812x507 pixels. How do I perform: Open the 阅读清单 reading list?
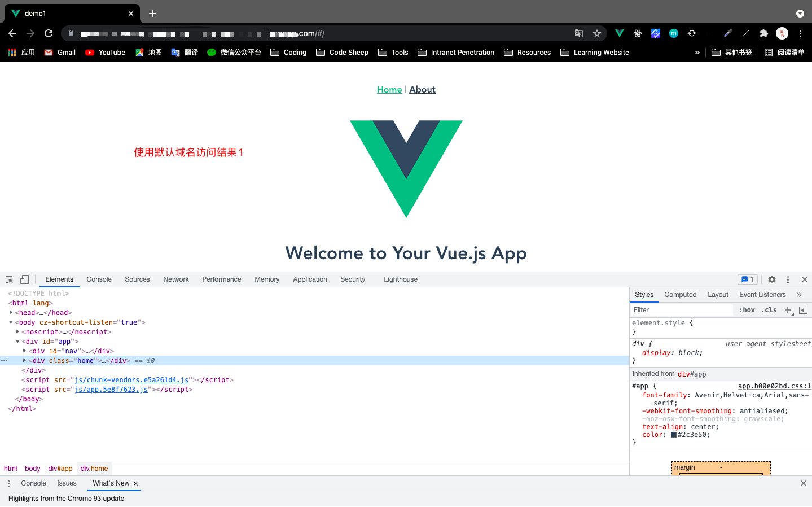[x=784, y=53]
